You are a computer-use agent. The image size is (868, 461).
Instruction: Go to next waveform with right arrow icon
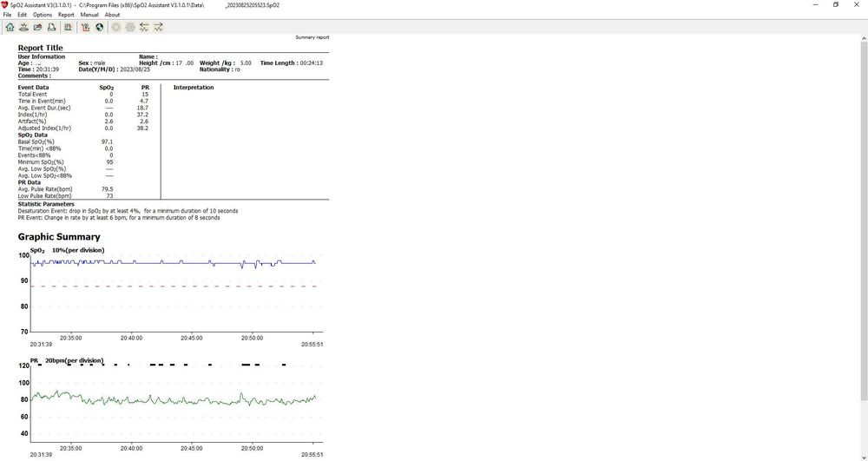click(158, 27)
